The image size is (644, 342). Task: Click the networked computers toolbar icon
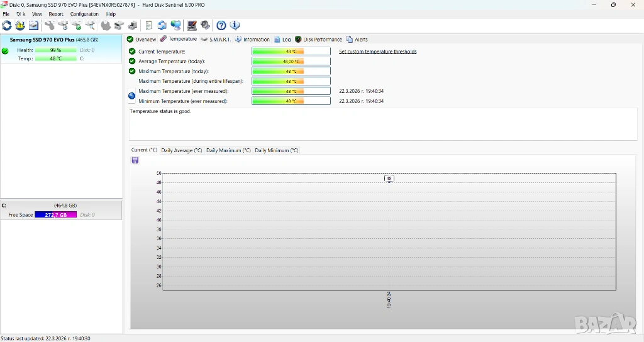tap(176, 26)
